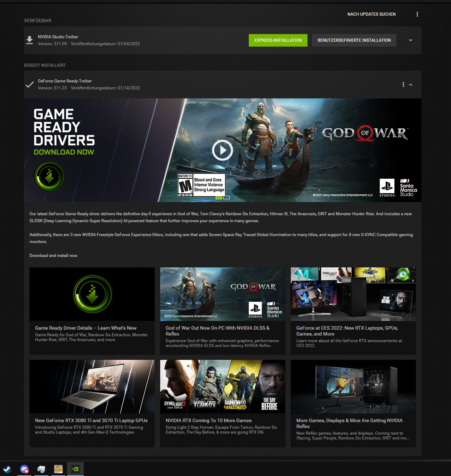Click the GeForce Game Ready-Treiber title text

[65, 81]
